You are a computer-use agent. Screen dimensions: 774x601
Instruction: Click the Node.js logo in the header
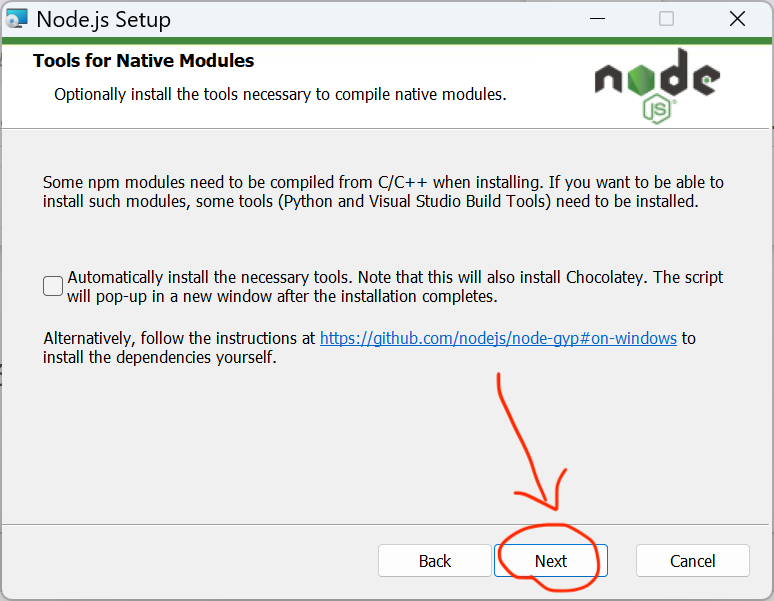(656, 82)
